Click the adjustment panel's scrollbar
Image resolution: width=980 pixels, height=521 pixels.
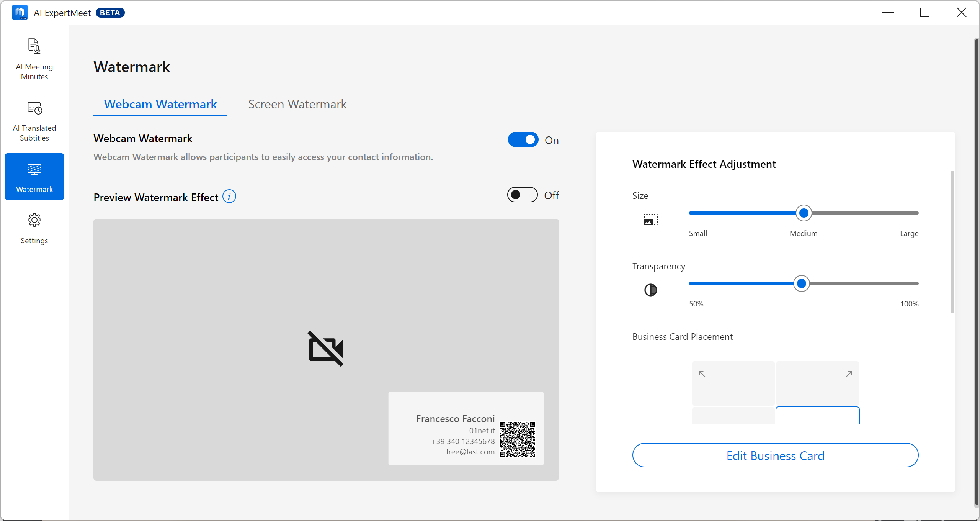coord(952,242)
